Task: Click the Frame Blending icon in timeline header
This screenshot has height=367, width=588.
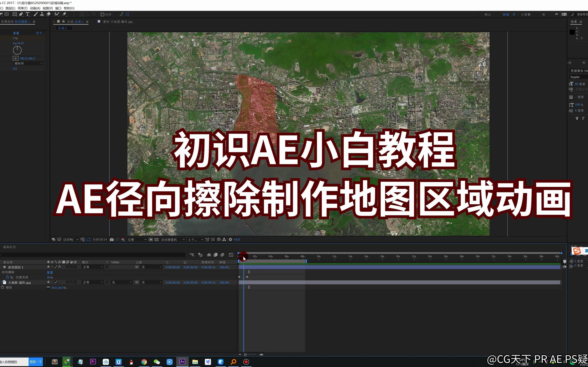Action: click(x=216, y=255)
